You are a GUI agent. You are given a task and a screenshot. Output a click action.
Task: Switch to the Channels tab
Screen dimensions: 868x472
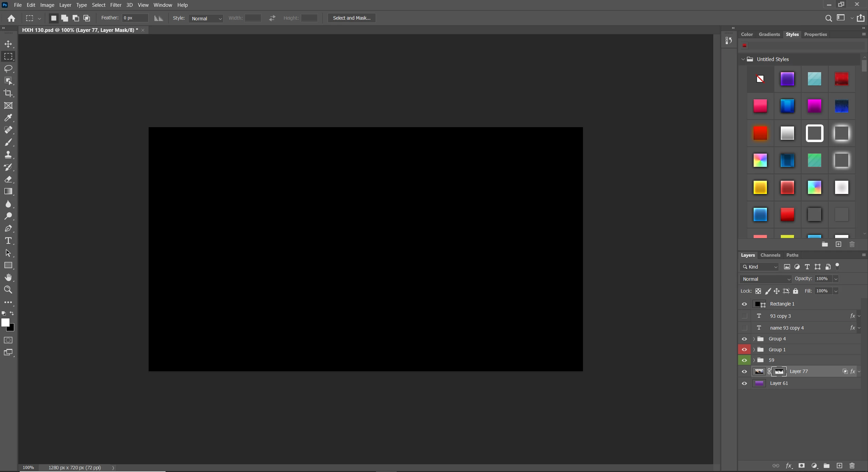[x=770, y=255]
